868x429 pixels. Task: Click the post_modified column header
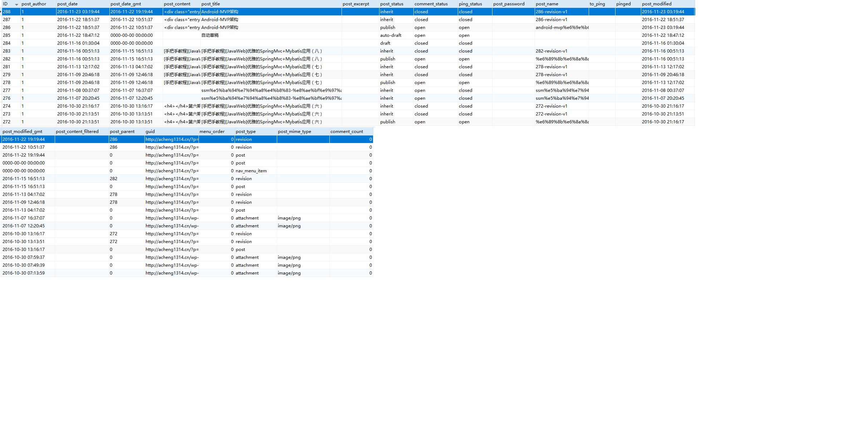coord(657,4)
